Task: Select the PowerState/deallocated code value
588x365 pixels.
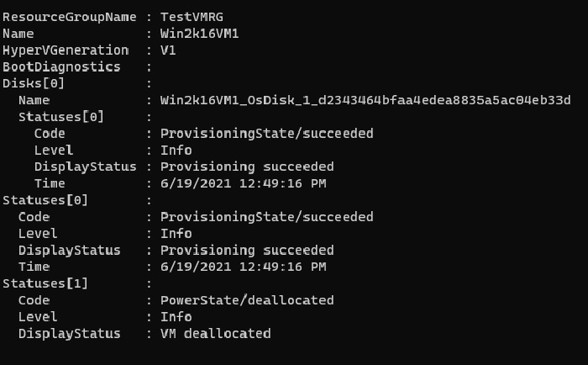Action: [246, 300]
